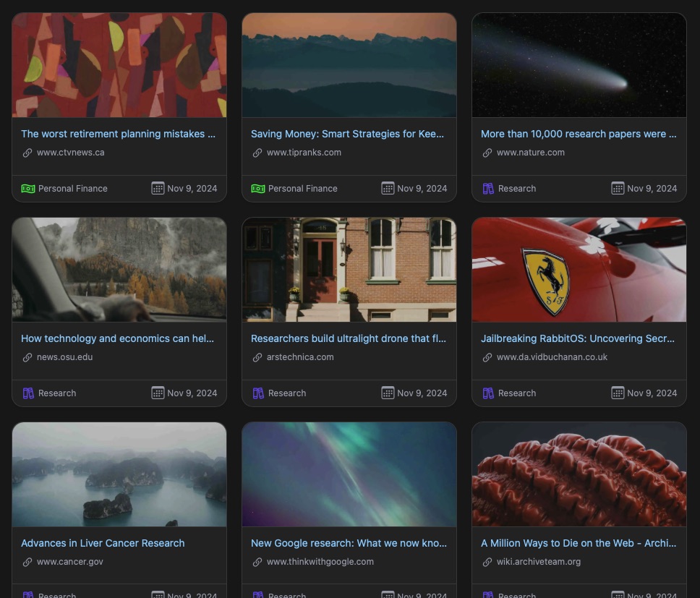Click the Research tag on the arstechnica card
Image resolution: width=700 pixels, height=598 pixels.
click(286, 393)
